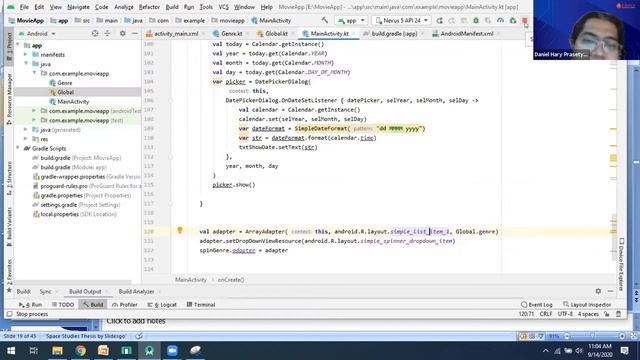The image size is (640, 360).
Task: Collapse the com.example.movieapp package
Action: coord(34,73)
